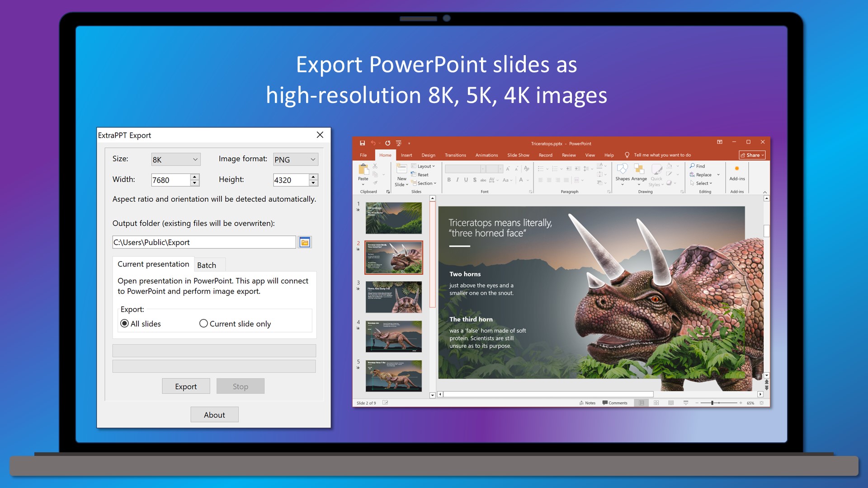Apply Underline formatting in Font group
This screenshot has height=488, width=868.
[x=466, y=180]
